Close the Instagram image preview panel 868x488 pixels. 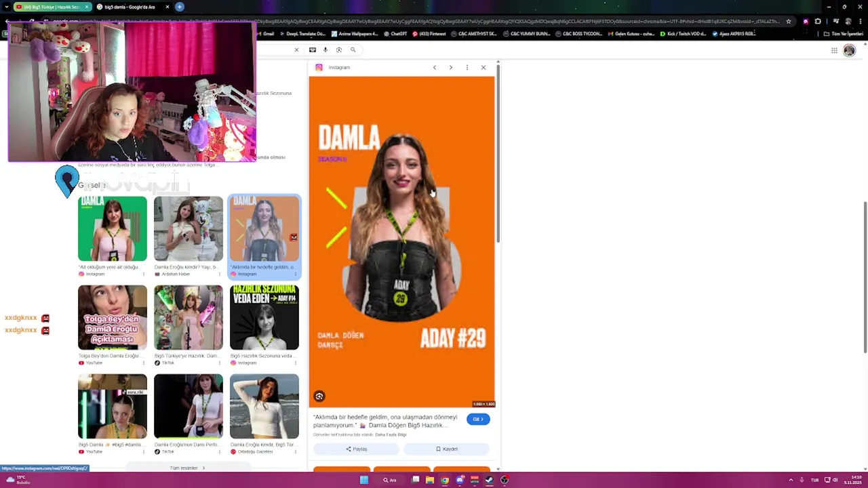(484, 67)
